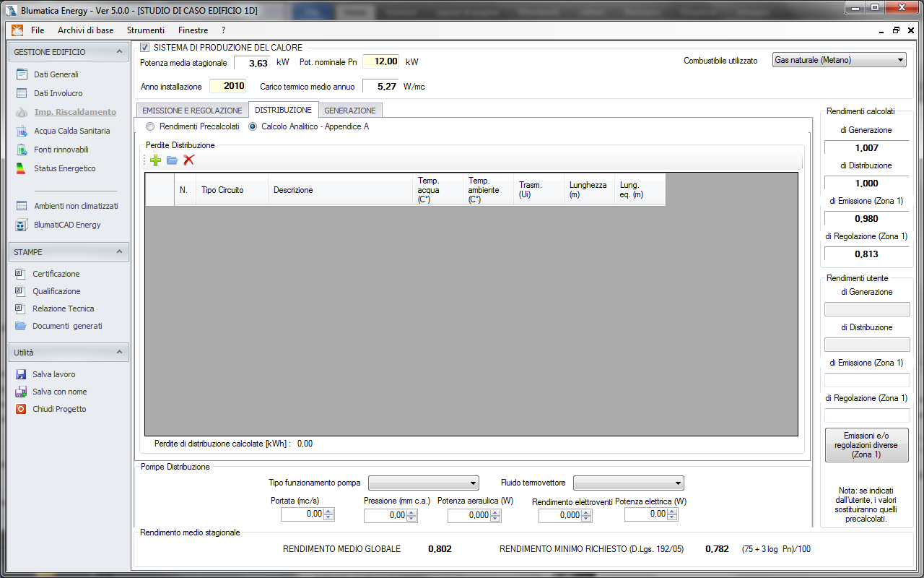This screenshot has height=578, width=924.
Task: Open Documenti generati folder icon
Action: [x=20, y=326]
